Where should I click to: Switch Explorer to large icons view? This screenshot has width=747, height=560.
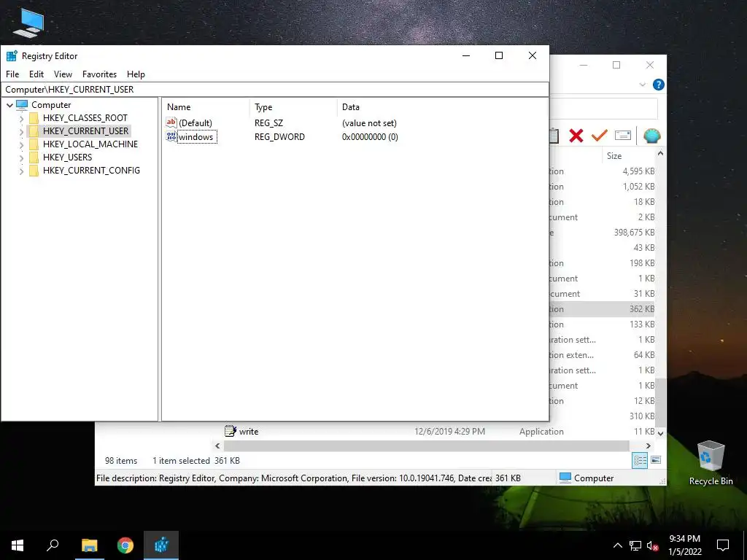(x=656, y=460)
